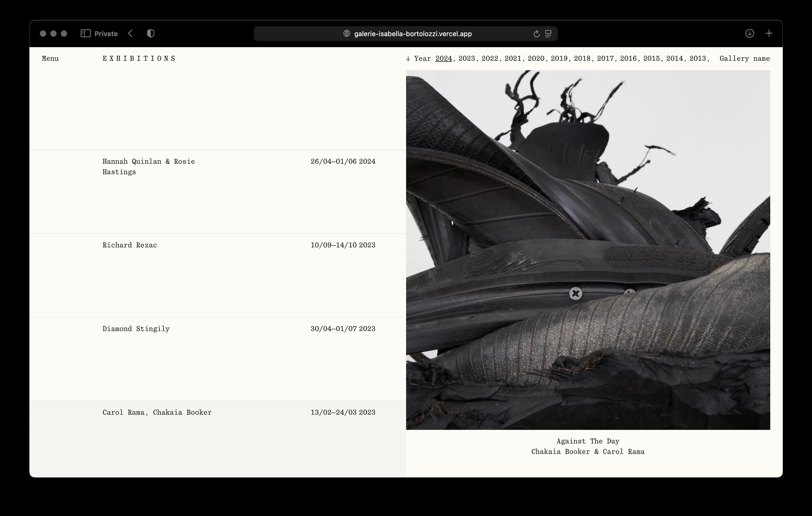Viewport: 812px width, 516px height.
Task: Open a new tab with plus icon
Action: [x=769, y=33]
